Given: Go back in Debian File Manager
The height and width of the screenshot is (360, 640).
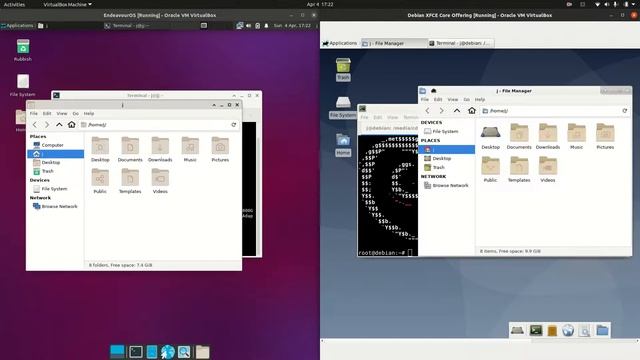Looking at the screenshot, I should point(427,111).
